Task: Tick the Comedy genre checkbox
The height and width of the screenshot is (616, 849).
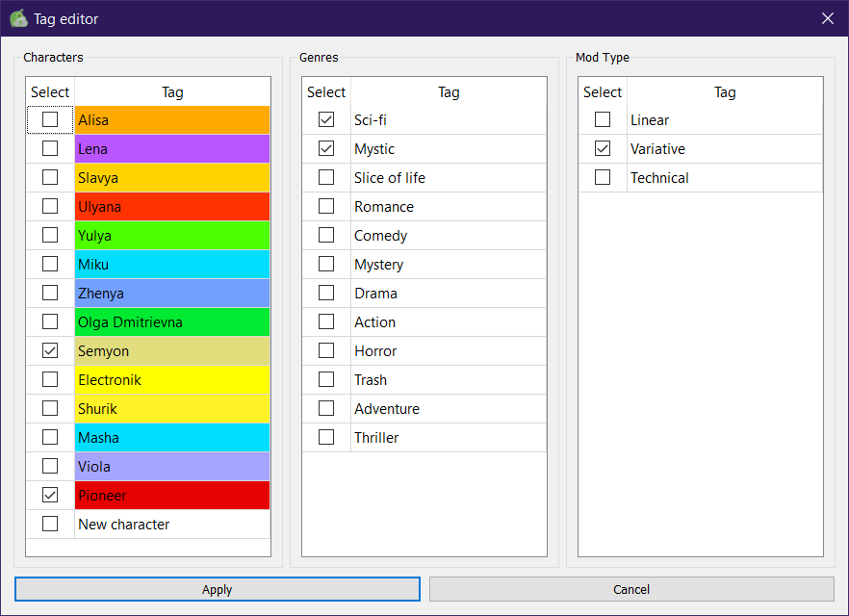Action: pos(326,235)
